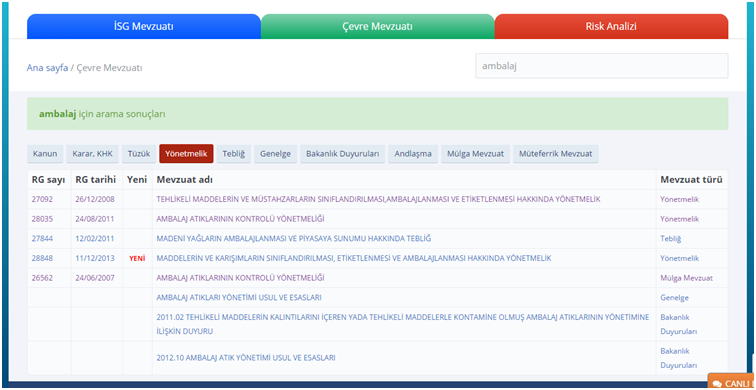Select the Yönetmelik filter button
Image resolution: width=756 pixels, height=390 pixels.
(186, 154)
